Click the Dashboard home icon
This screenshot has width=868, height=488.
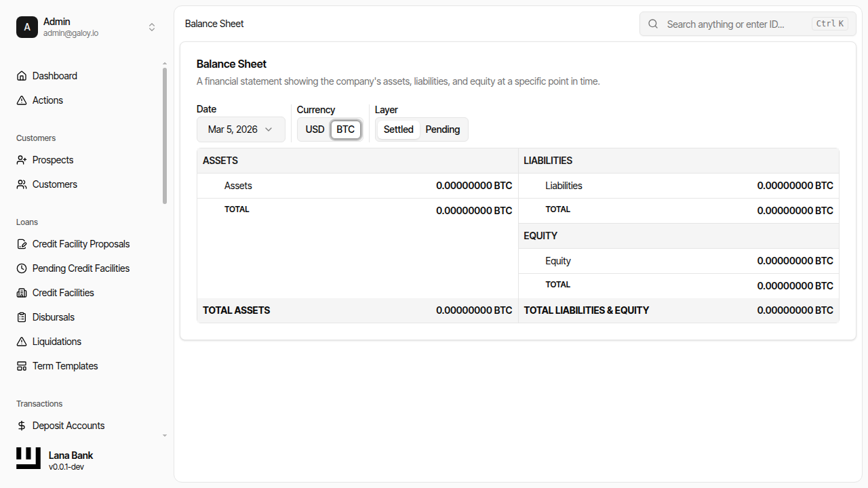pyautogui.click(x=22, y=76)
